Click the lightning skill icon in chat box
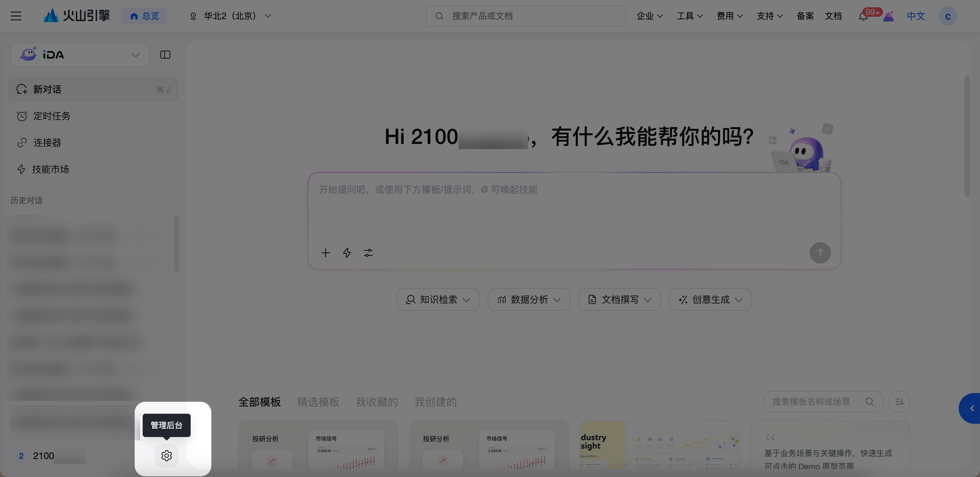980x477 pixels. 347,253
